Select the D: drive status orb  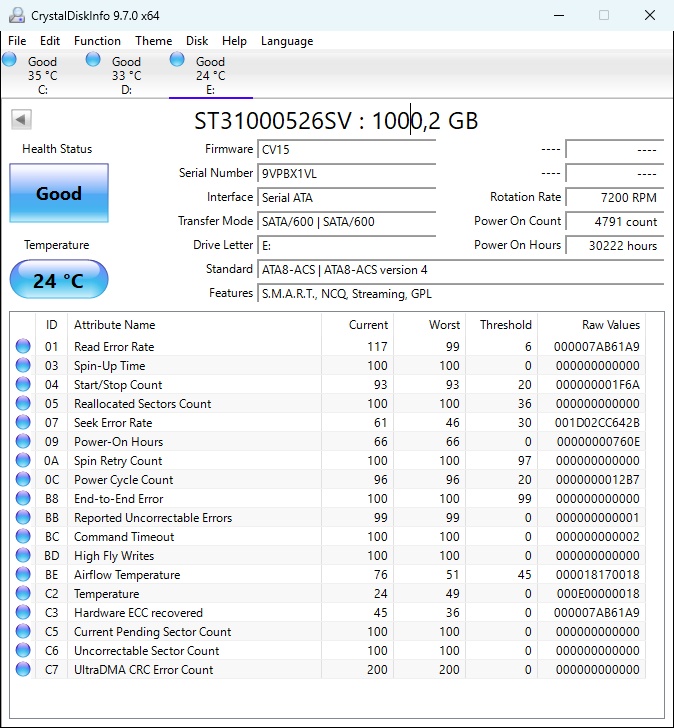coord(93,60)
